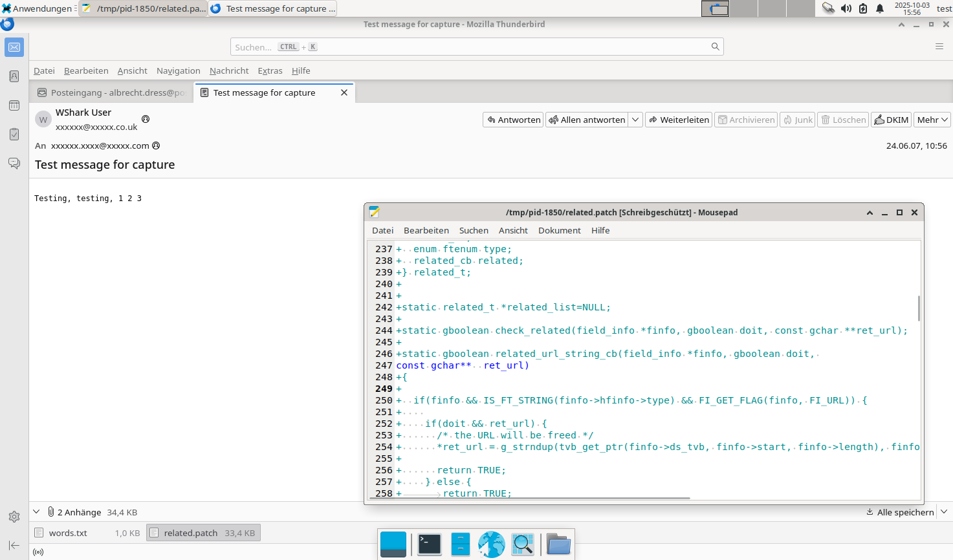Open Thunderbird settings gear icon

14,517
